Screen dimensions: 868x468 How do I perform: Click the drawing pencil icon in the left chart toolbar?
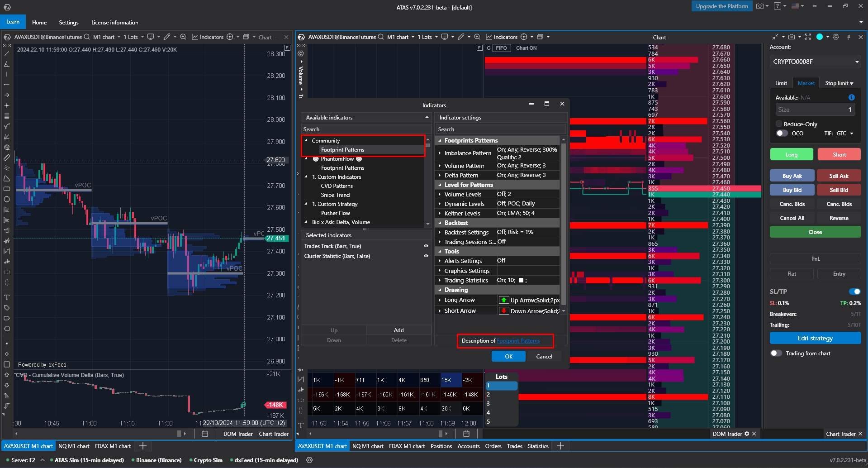coord(167,37)
